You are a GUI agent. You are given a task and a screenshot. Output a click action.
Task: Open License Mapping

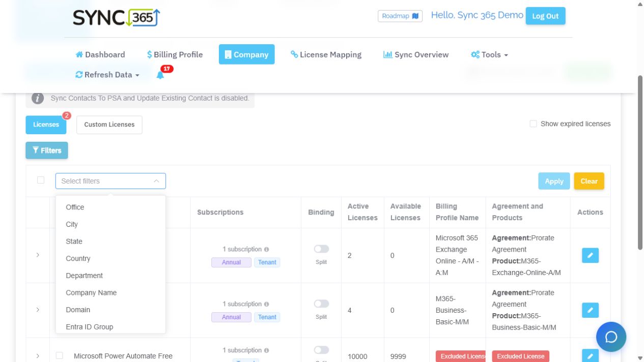[326, 54]
